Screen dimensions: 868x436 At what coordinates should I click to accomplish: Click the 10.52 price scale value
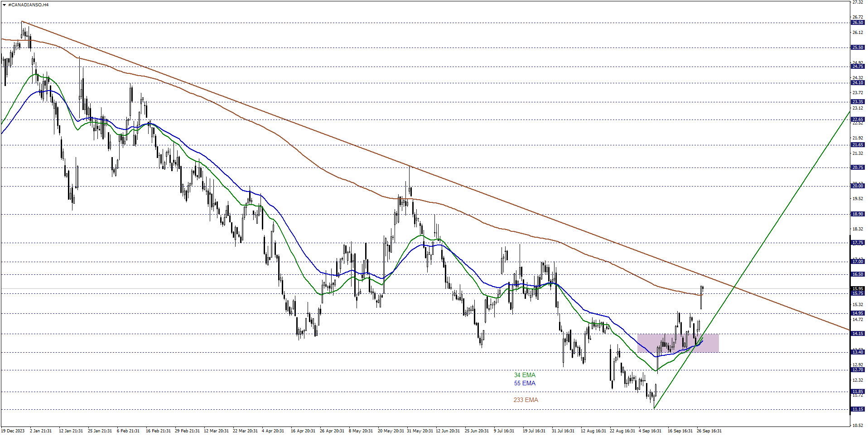[x=858, y=425]
